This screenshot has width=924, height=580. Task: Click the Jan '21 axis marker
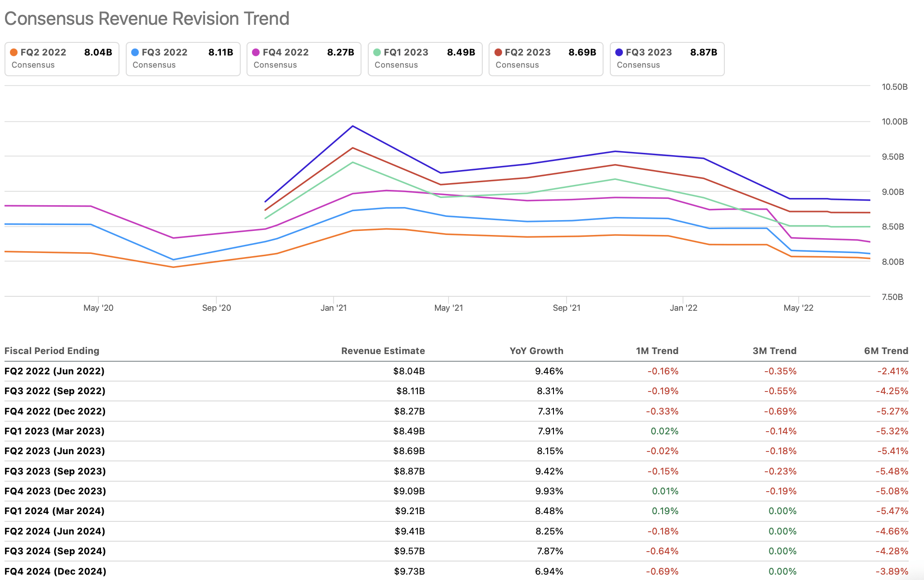coord(334,308)
